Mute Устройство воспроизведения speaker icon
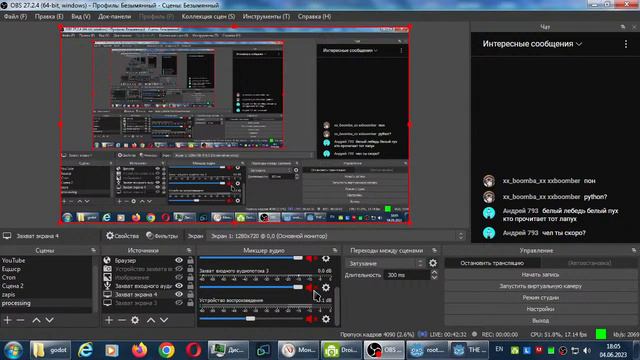The height and width of the screenshot is (360, 640). (x=310, y=319)
